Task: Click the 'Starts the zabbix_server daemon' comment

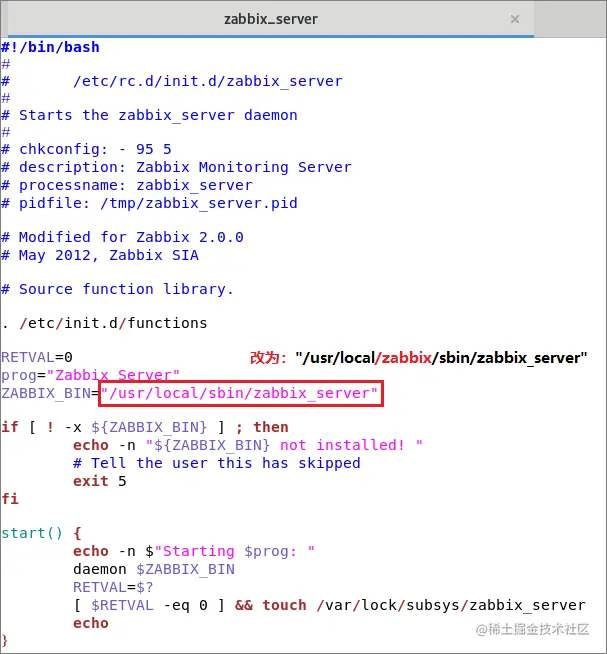Action: tap(149, 115)
